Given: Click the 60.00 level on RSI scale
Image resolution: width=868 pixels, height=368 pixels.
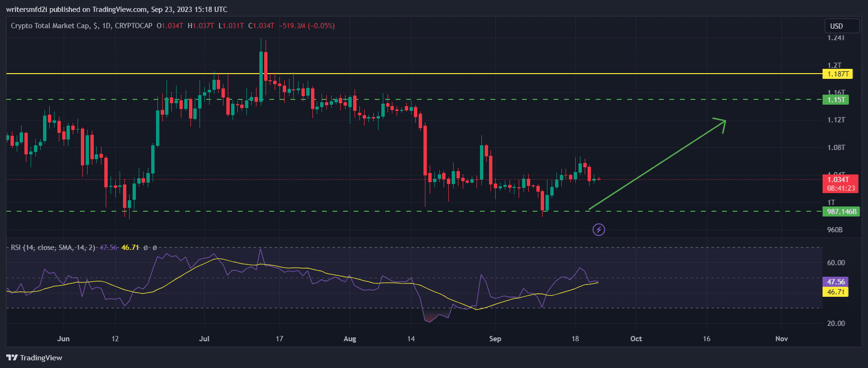Looking at the screenshot, I should click(x=836, y=263).
